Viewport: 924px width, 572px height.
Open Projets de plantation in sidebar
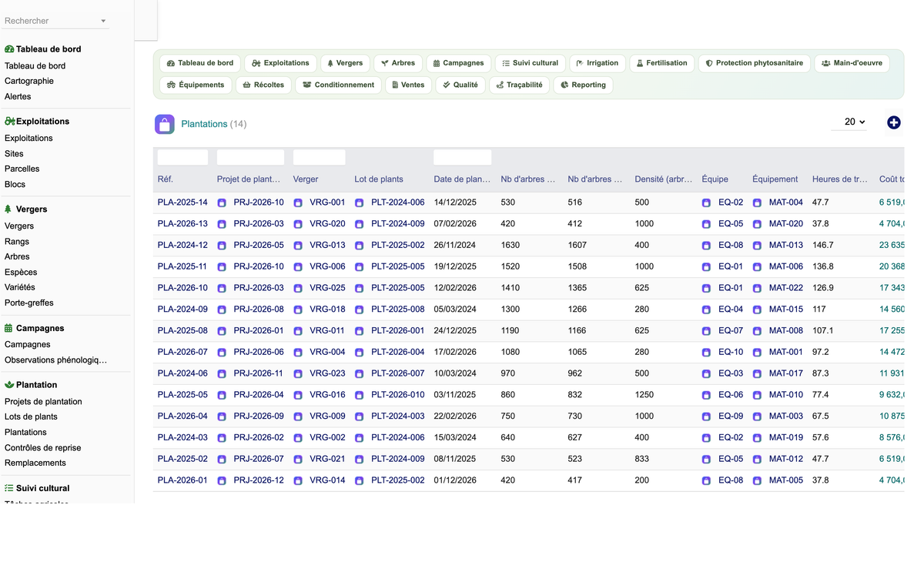(43, 401)
